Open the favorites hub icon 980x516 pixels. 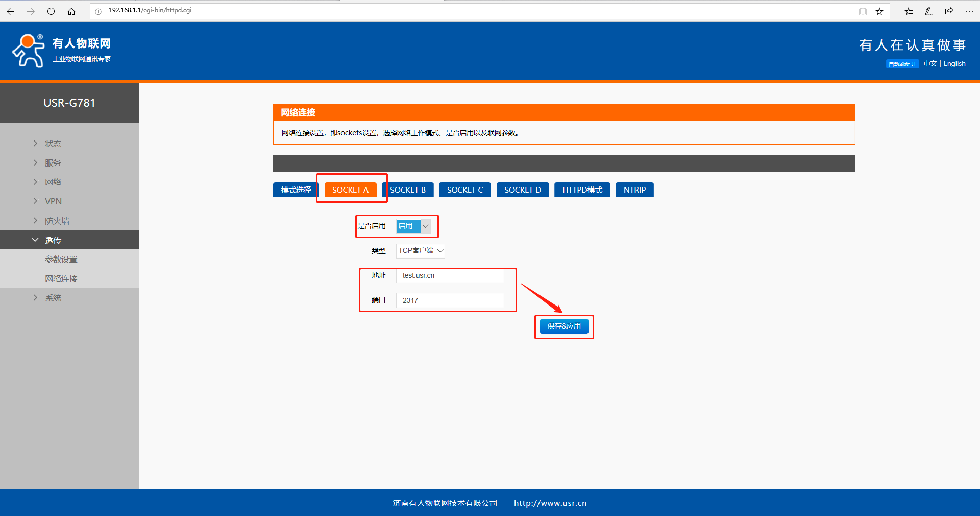[909, 11]
